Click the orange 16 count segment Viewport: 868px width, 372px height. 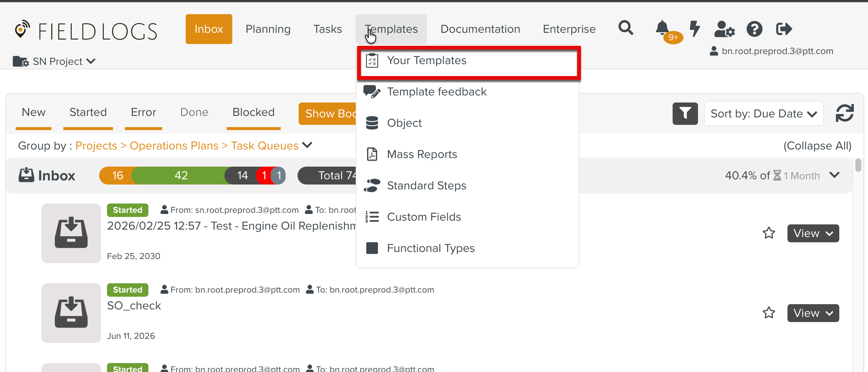pyautogui.click(x=116, y=176)
